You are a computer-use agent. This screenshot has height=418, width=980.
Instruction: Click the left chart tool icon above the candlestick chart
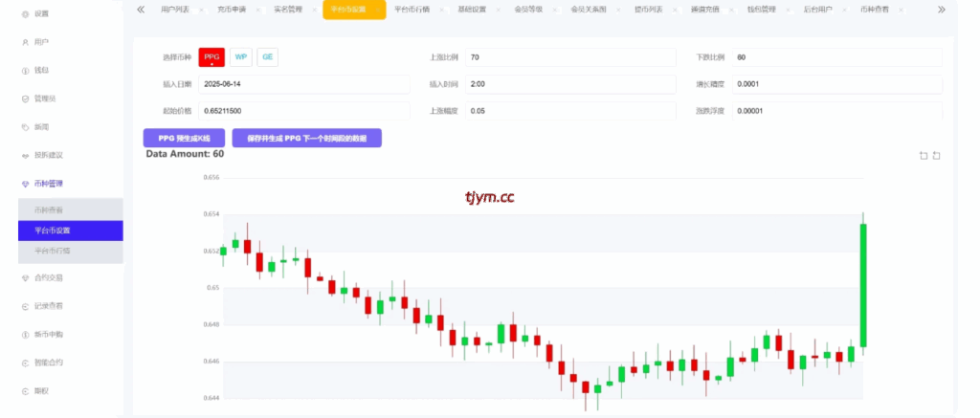923,155
